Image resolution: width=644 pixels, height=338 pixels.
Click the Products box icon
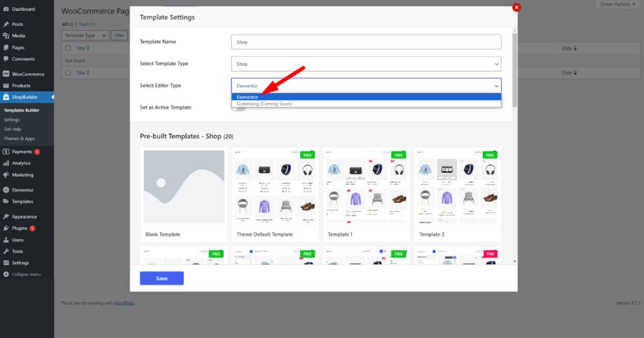(6, 85)
